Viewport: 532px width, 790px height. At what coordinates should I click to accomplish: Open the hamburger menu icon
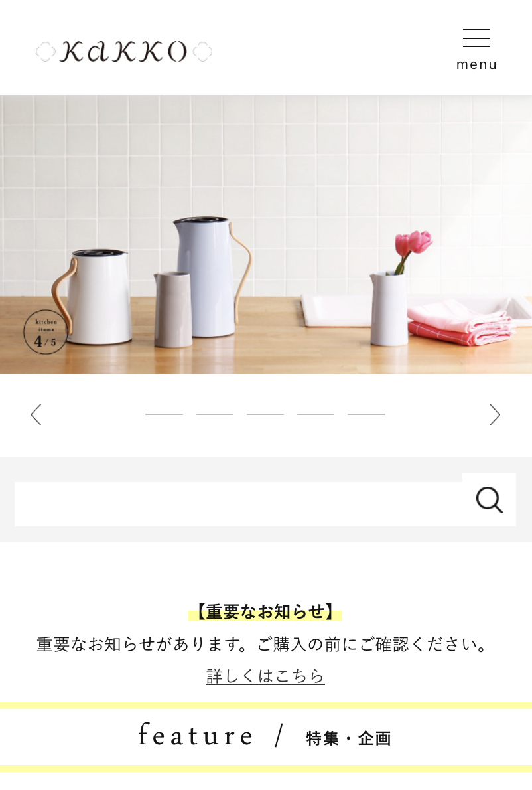476,38
